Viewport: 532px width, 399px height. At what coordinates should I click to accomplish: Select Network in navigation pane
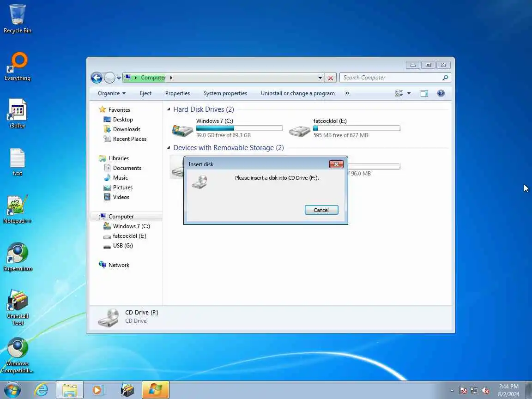click(115, 265)
